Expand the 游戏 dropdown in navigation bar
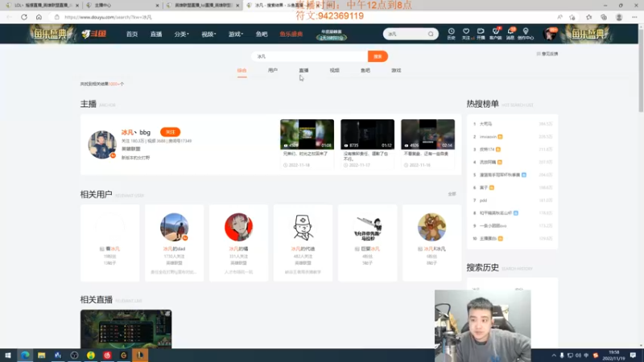 pos(236,35)
